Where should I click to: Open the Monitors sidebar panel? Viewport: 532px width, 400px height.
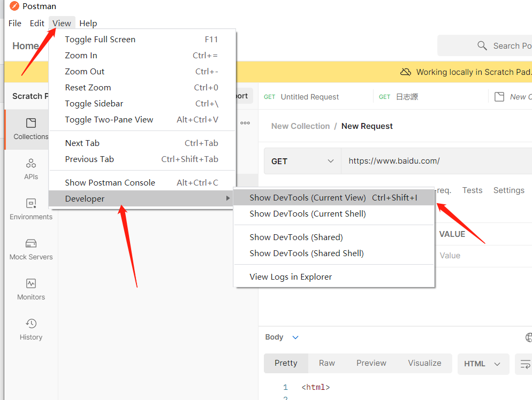pyautogui.click(x=31, y=289)
